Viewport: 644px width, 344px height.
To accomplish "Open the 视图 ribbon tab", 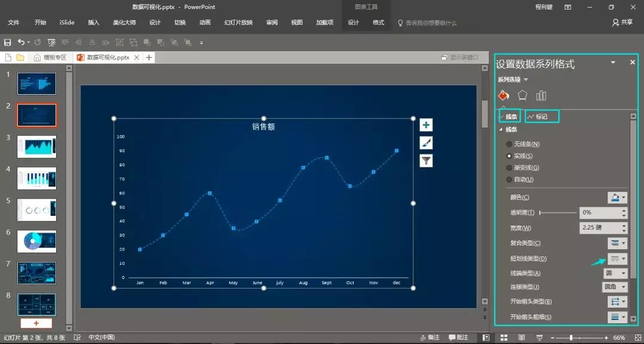I will (297, 23).
